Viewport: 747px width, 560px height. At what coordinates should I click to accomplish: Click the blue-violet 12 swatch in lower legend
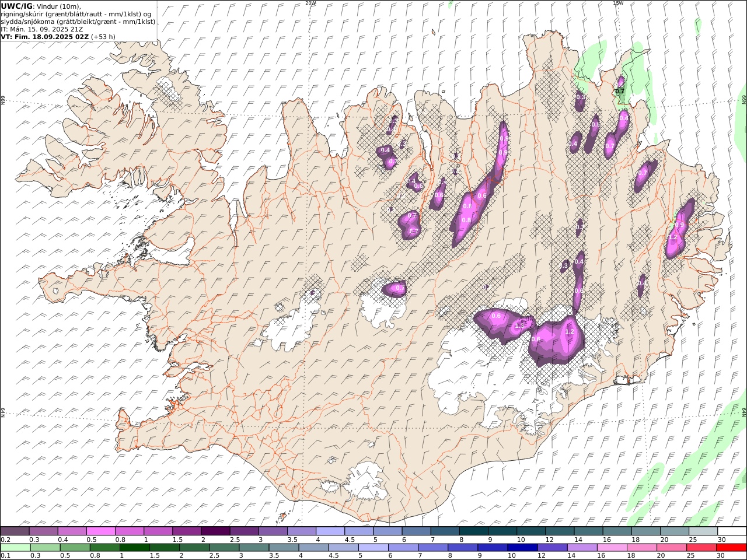[552, 548]
